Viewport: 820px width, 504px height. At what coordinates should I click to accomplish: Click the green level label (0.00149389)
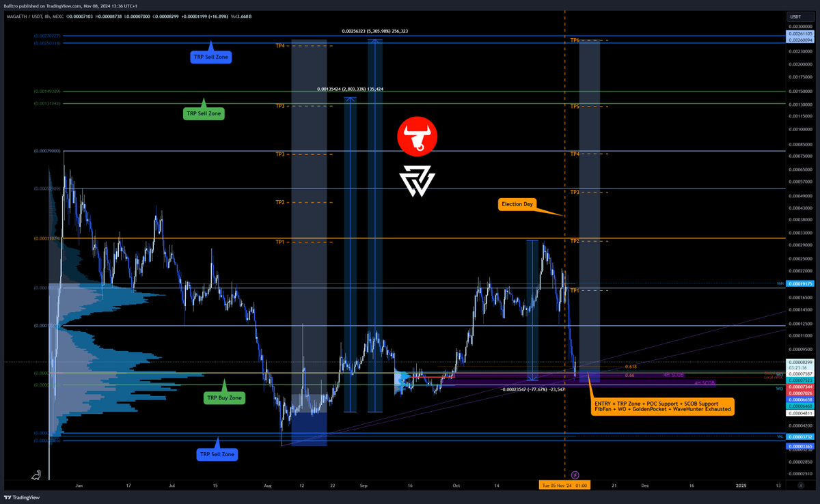pos(47,91)
